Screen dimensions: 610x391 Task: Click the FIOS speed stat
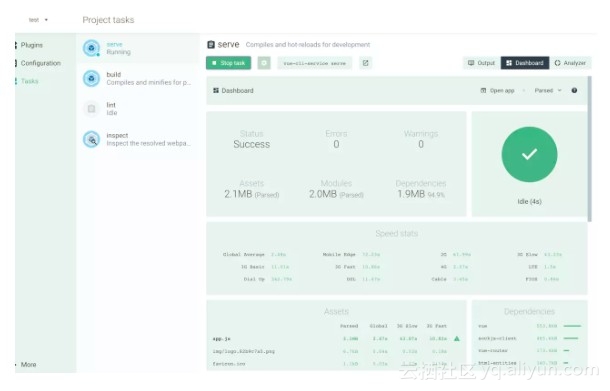542,279
